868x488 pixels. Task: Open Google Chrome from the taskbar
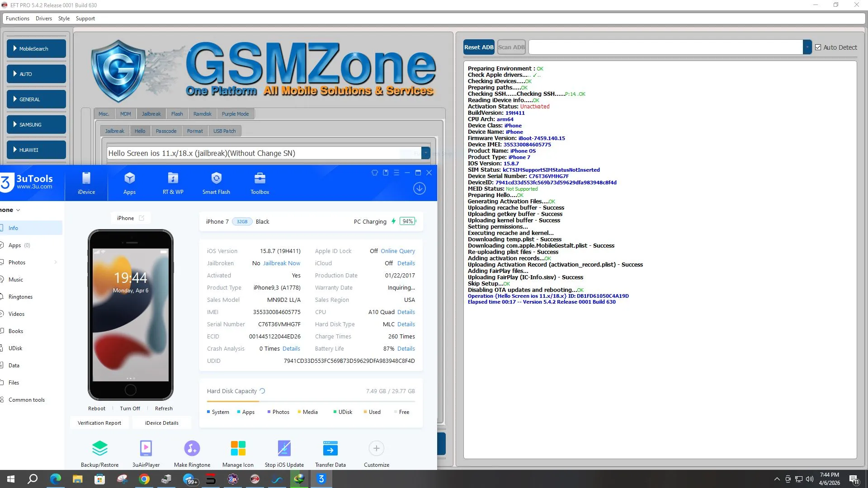[x=144, y=479]
